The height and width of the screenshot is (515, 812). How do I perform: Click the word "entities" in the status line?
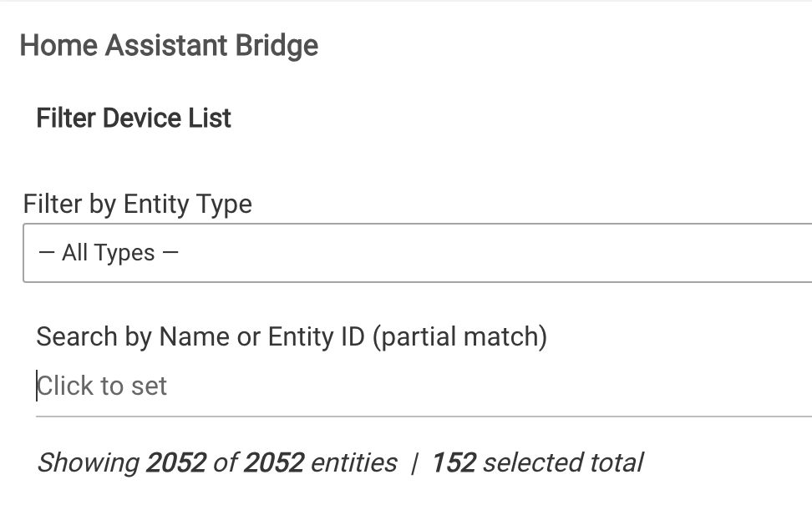[x=353, y=462]
